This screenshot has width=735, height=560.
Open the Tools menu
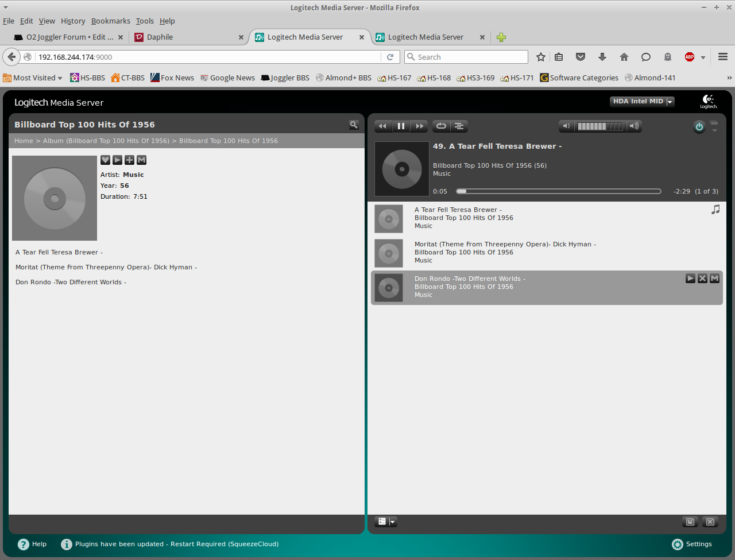click(x=145, y=21)
